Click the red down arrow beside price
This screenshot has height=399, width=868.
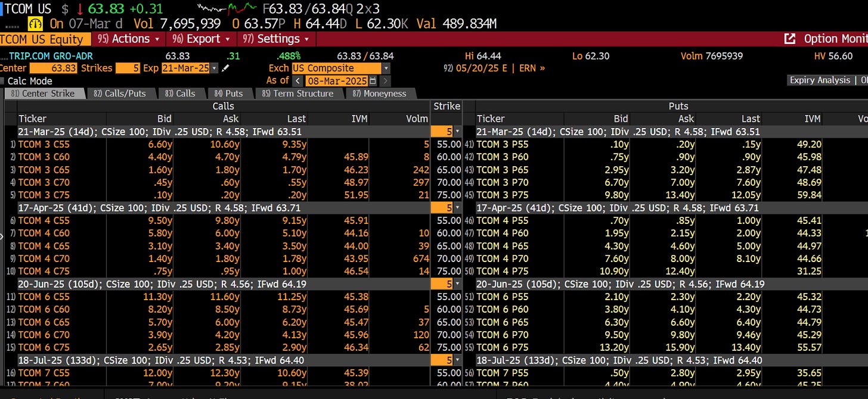click(80, 9)
